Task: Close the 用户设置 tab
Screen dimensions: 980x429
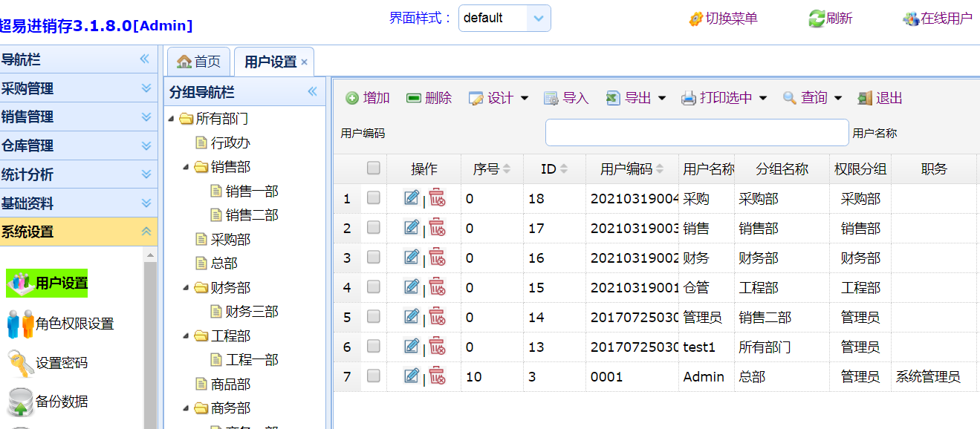Action: [x=304, y=62]
